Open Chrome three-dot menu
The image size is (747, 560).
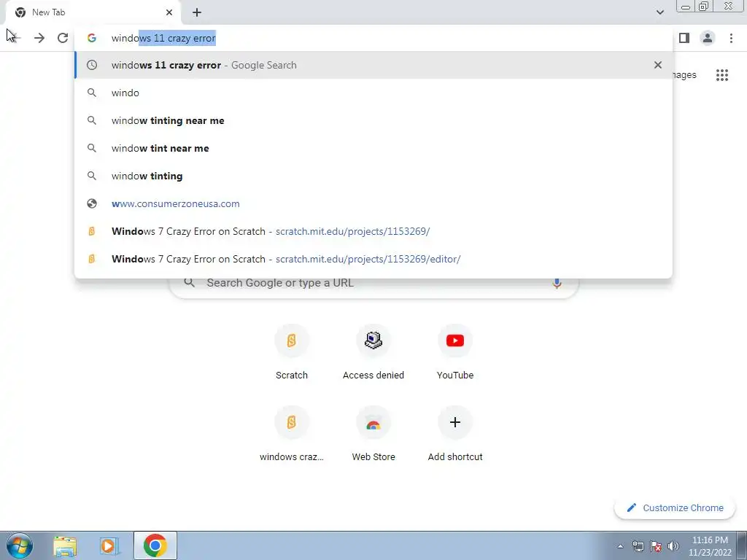731,38
